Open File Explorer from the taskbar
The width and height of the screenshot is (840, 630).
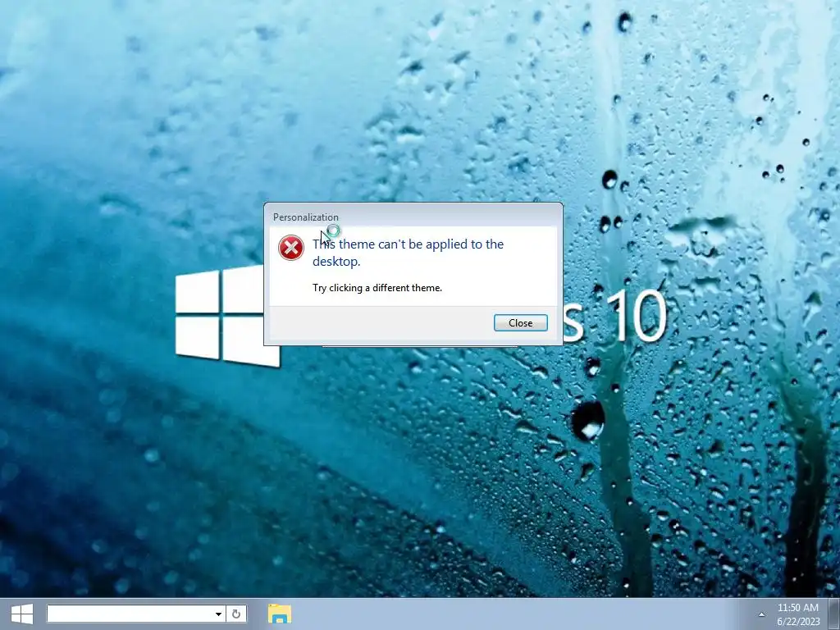(x=279, y=614)
